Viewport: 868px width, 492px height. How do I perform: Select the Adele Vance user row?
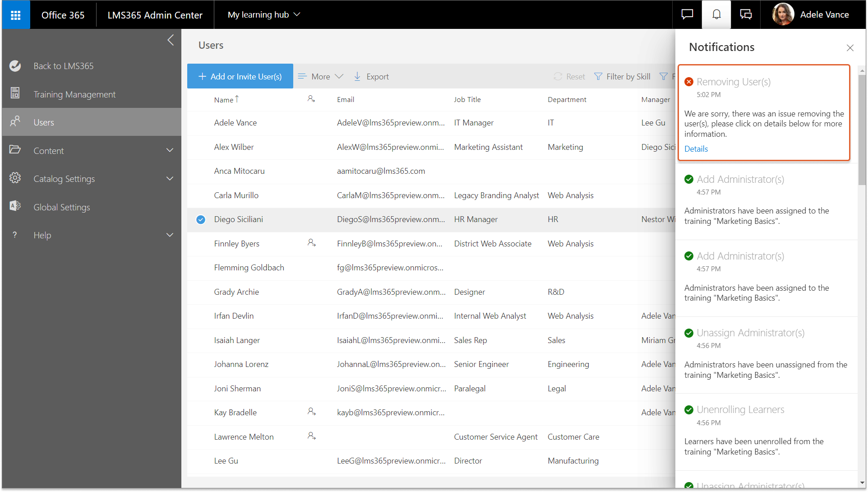click(235, 123)
